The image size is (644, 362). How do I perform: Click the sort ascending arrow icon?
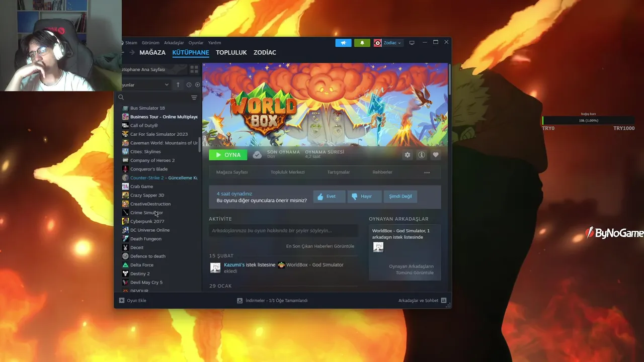point(178,85)
